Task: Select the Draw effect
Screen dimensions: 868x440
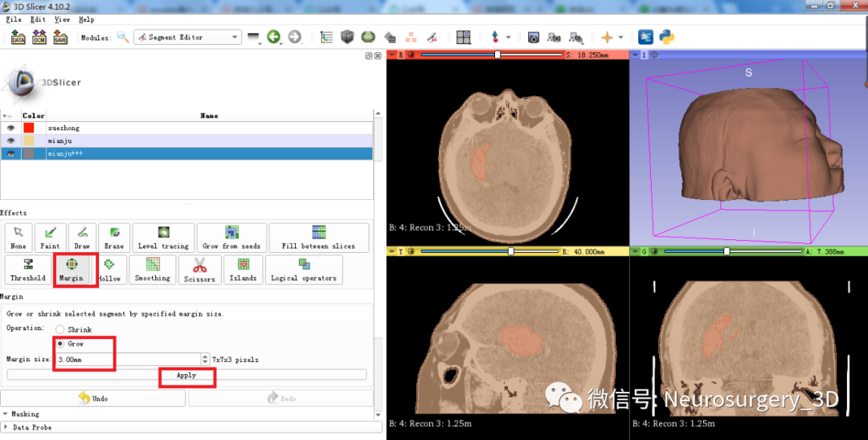Action: (x=82, y=238)
